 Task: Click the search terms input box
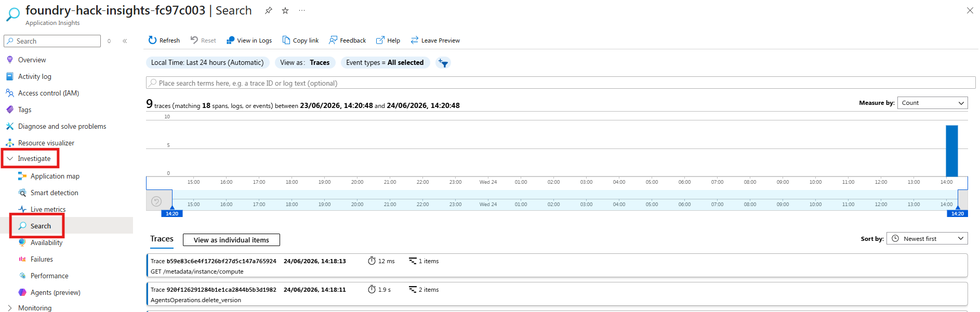(561, 83)
